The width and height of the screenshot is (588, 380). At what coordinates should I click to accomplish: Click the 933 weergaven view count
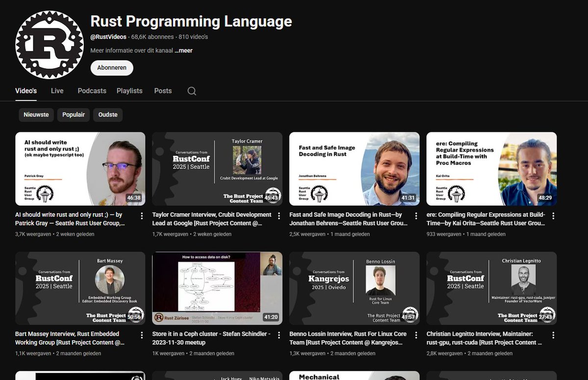tap(444, 234)
